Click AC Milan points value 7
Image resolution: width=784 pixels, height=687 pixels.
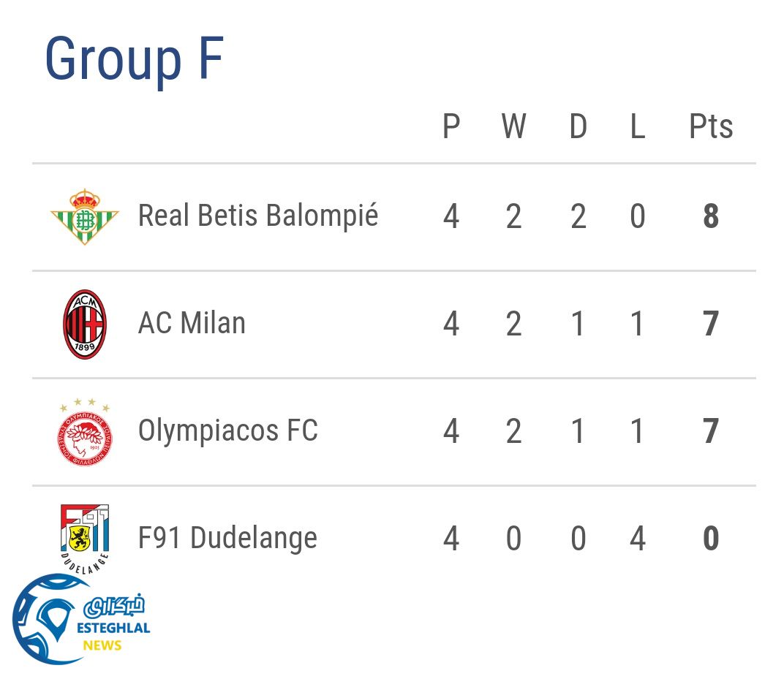coord(711,324)
